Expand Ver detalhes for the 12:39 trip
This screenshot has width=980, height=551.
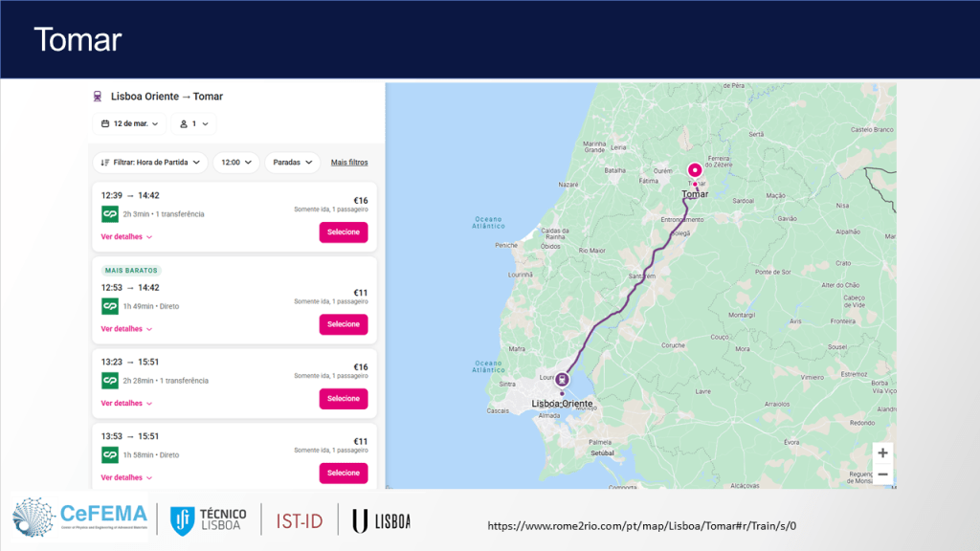coord(126,236)
